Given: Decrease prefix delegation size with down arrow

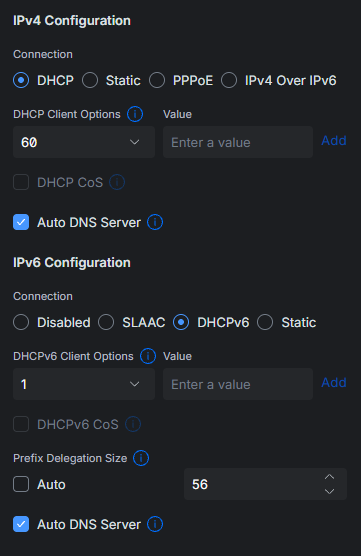Looking at the screenshot, I should 329,491.
